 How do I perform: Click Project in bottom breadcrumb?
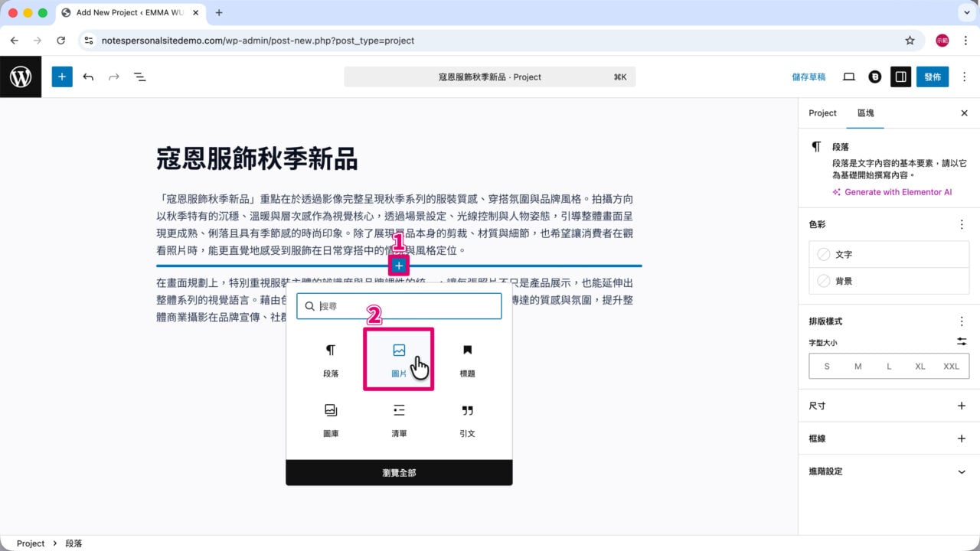(31, 543)
